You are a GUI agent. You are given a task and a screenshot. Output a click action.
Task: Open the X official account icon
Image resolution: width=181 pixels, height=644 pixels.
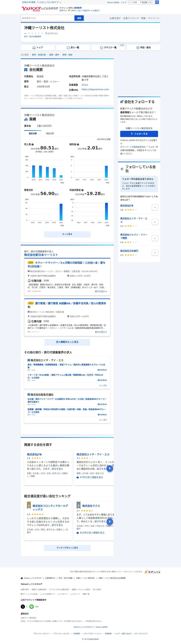[23, 607]
